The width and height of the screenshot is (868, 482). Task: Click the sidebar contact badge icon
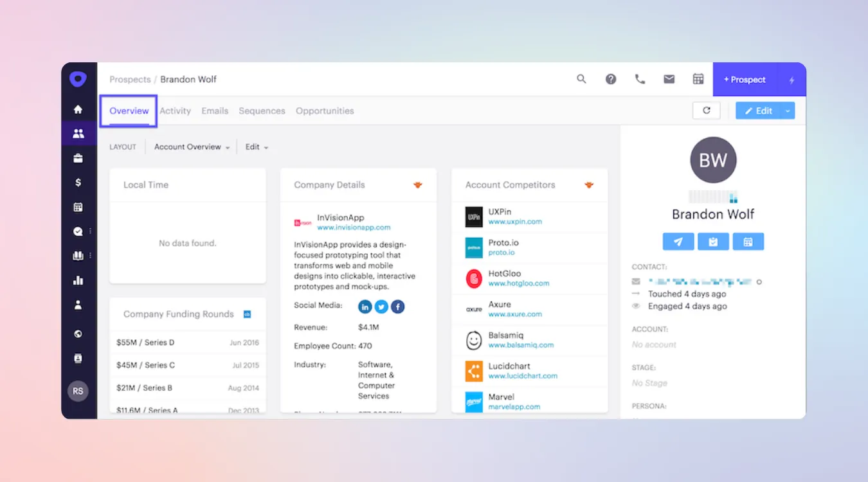click(78, 359)
